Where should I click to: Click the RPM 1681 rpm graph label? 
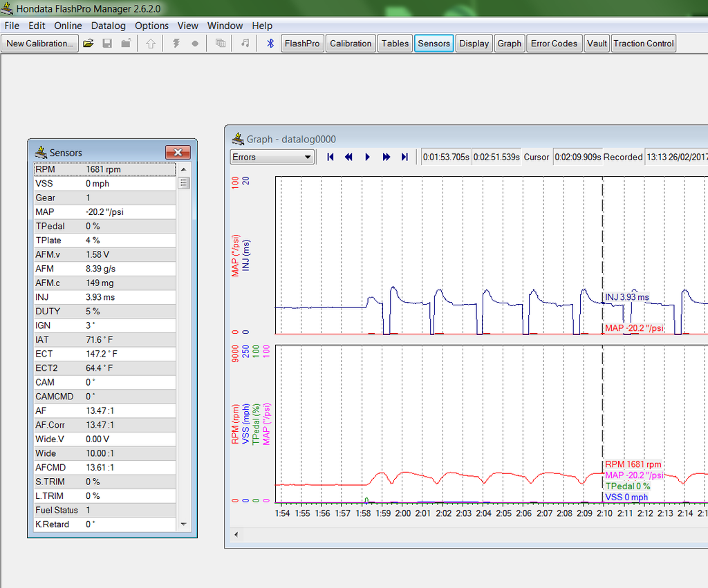(633, 464)
